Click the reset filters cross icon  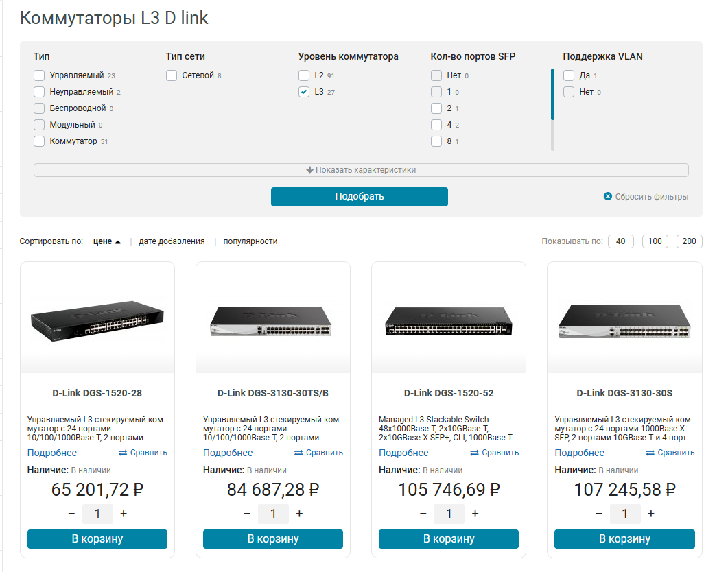pos(608,196)
